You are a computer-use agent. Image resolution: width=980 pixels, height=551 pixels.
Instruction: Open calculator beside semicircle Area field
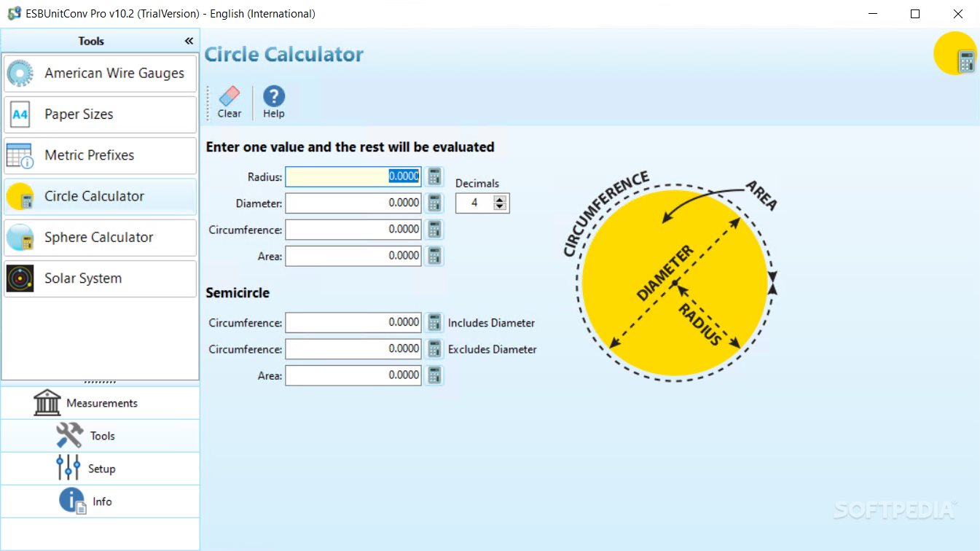(434, 375)
